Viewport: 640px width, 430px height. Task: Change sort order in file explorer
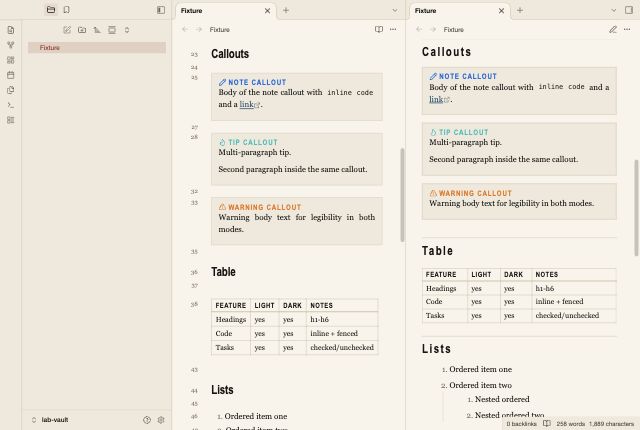[97, 30]
